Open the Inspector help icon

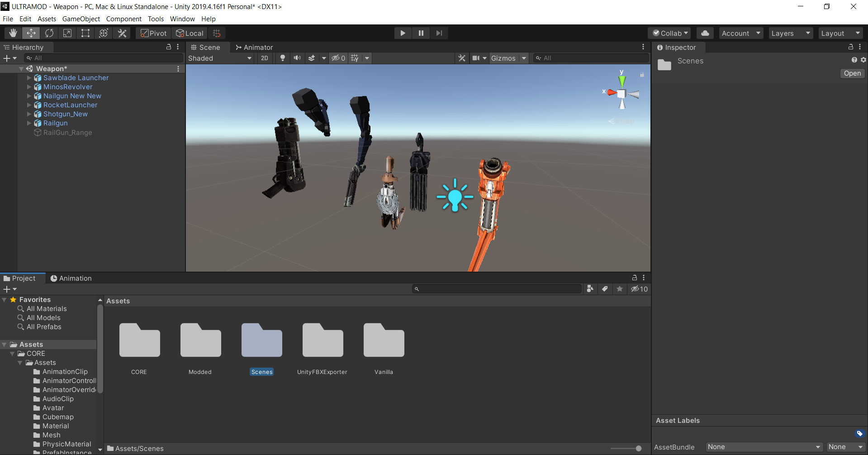click(854, 60)
